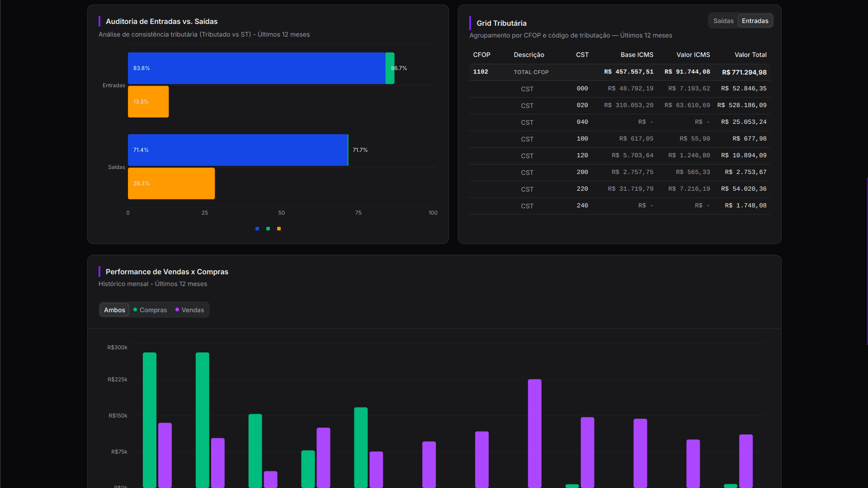Click the value R$ 54.020,36

(x=744, y=189)
